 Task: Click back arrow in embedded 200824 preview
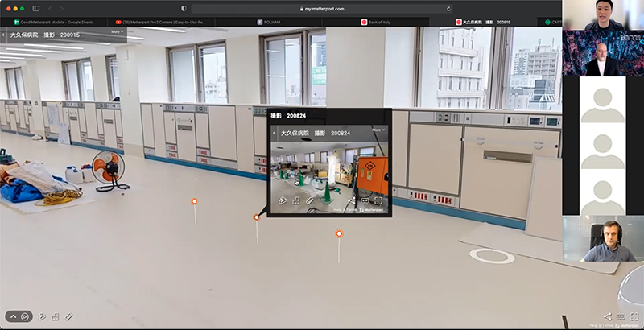click(275, 134)
